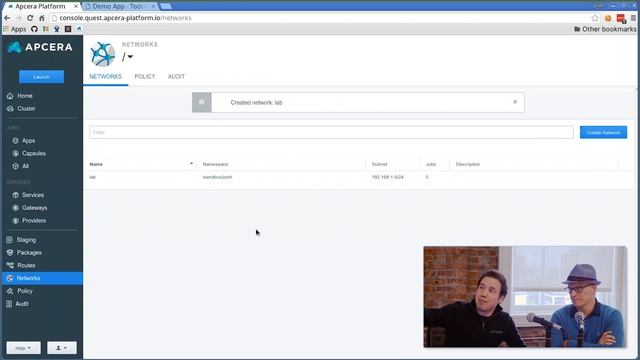
Task: Click the All jobs icon
Action: pos(16,166)
